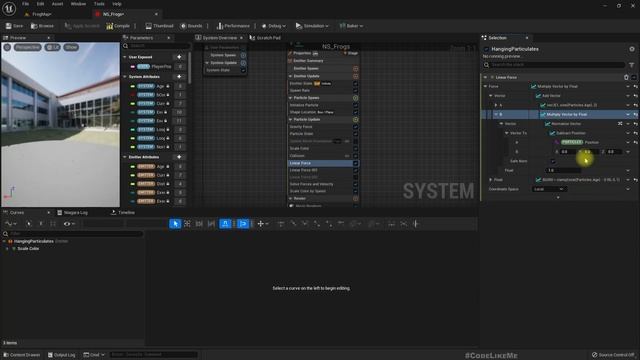Collapse the System Attributes section

coord(125,77)
